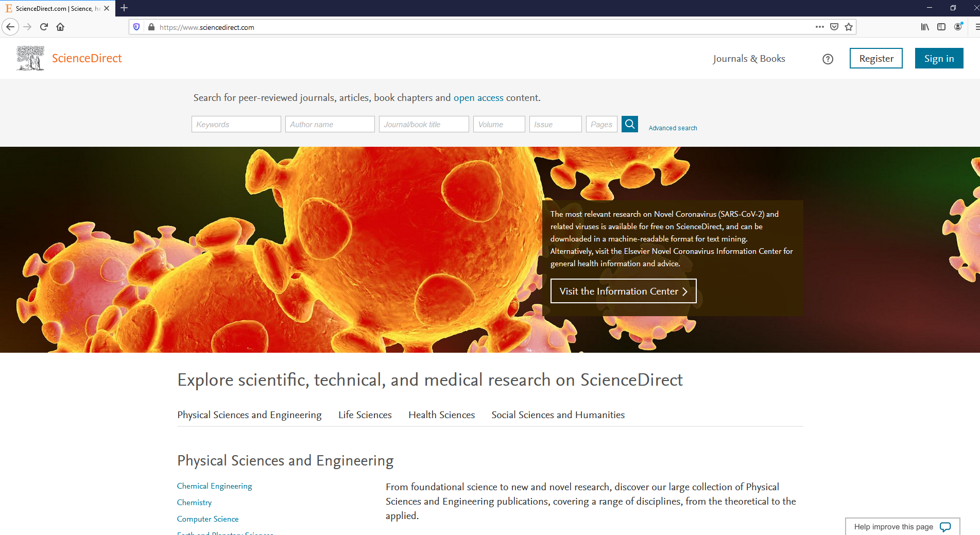Save the page to the Pocket icon
Viewport: 980px width, 535px height.
(x=834, y=27)
